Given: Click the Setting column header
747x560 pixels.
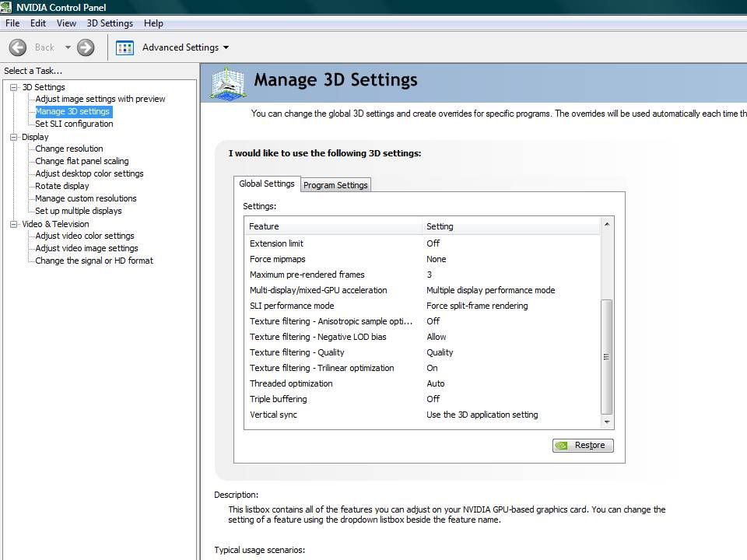Looking at the screenshot, I should click(x=511, y=226).
